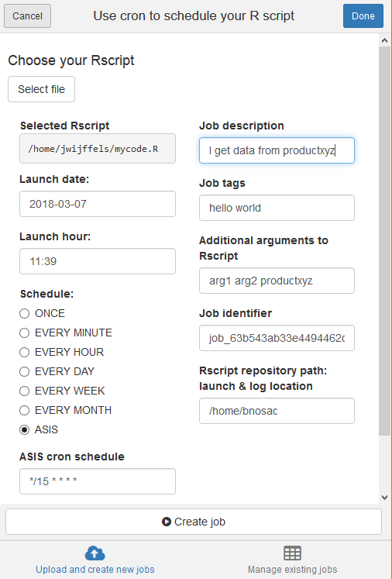Click the Select file button
This screenshot has height=579, width=392.
point(41,89)
